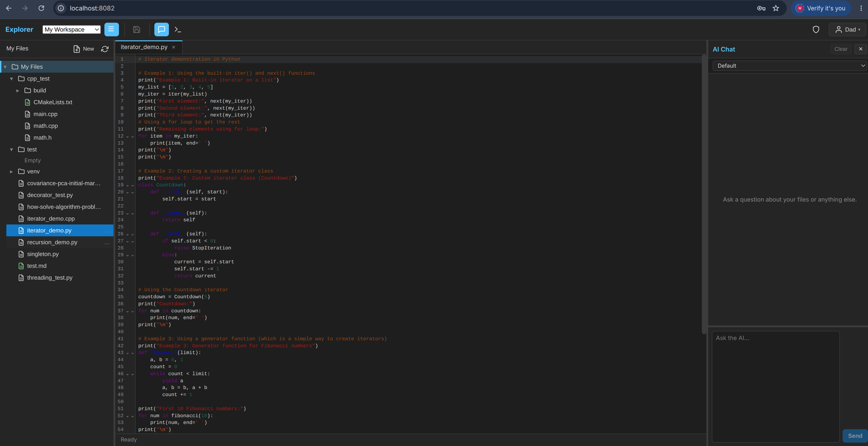The width and height of the screenshot is (868, 446).
Task: Collapse the My Files root folder
Action: pos(5,67)
